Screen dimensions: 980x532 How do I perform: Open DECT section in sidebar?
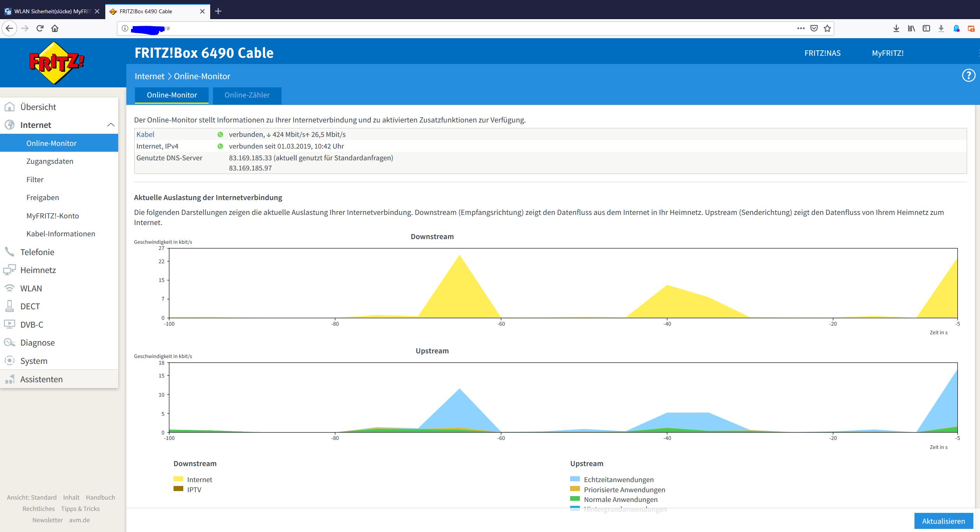pos(30,306)
